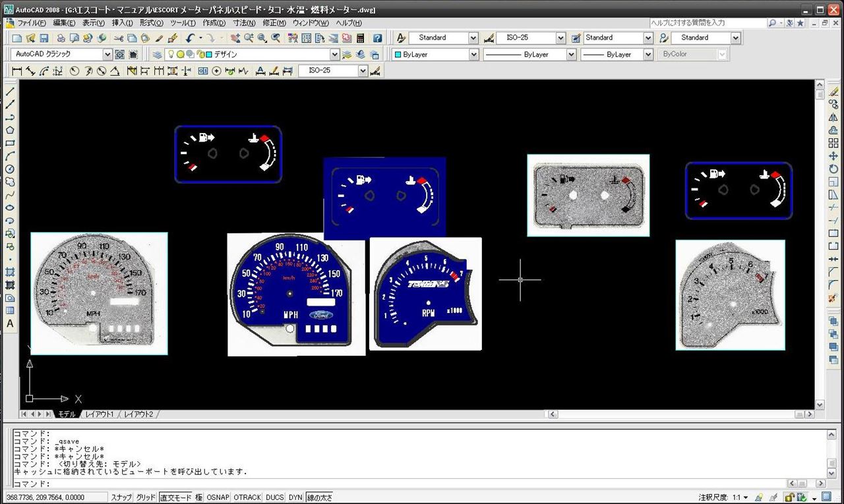The image size is (844, 504).
Task: Toggle DYN dynamic input in status bar
Action: (295, 497)
